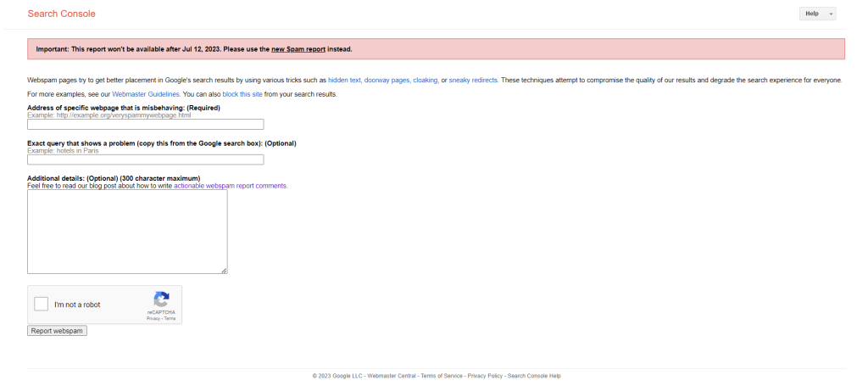
Task: Open the reCAPTCHA Terms link
Action: 170,319
